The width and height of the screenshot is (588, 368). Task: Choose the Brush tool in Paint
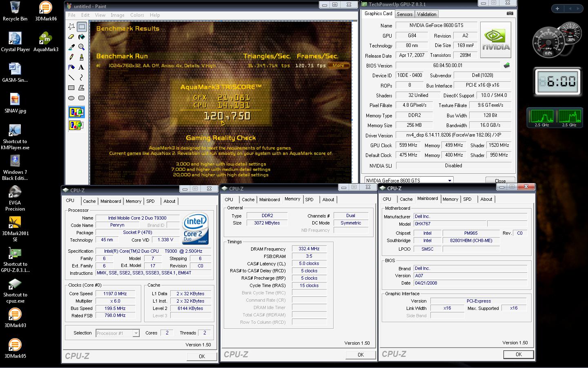coord(82,57)
